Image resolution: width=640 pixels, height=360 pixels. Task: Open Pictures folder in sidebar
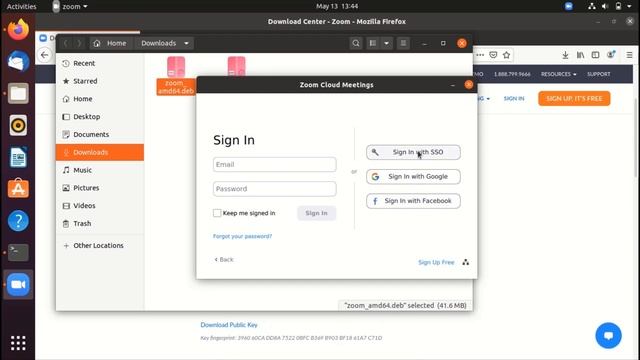click(x=100, y=188)
